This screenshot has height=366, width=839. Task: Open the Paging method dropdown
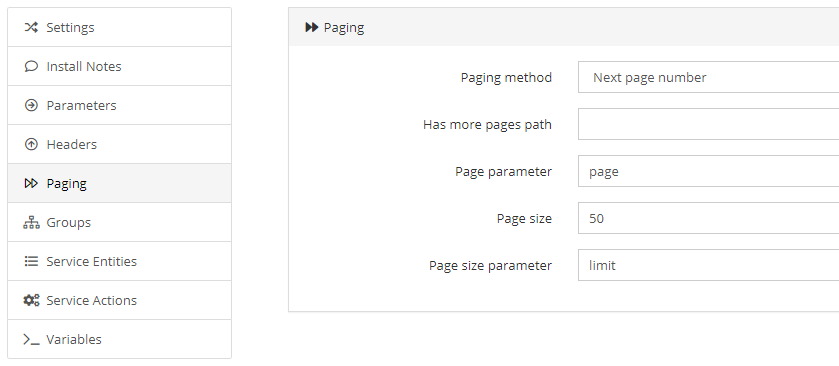708,77
